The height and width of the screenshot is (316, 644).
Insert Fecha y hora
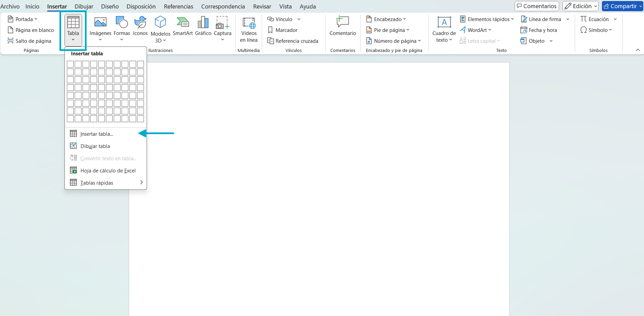pos(539,30)
